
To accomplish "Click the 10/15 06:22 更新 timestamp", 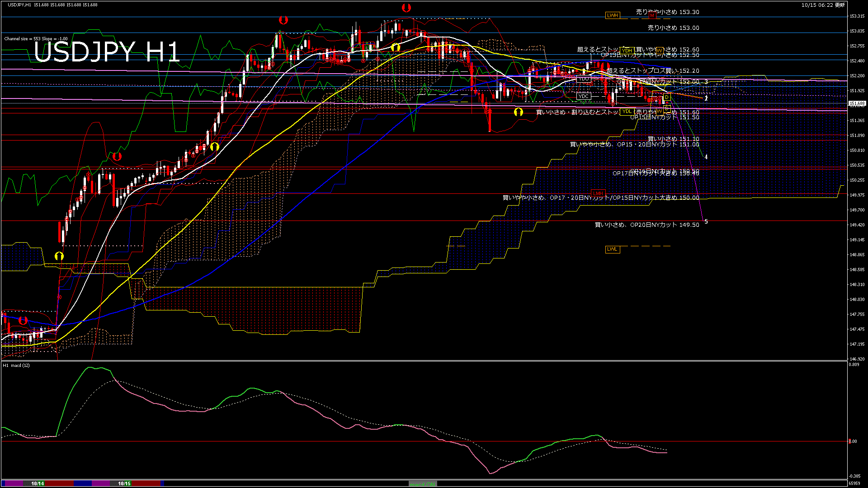I will click(823, 5).
